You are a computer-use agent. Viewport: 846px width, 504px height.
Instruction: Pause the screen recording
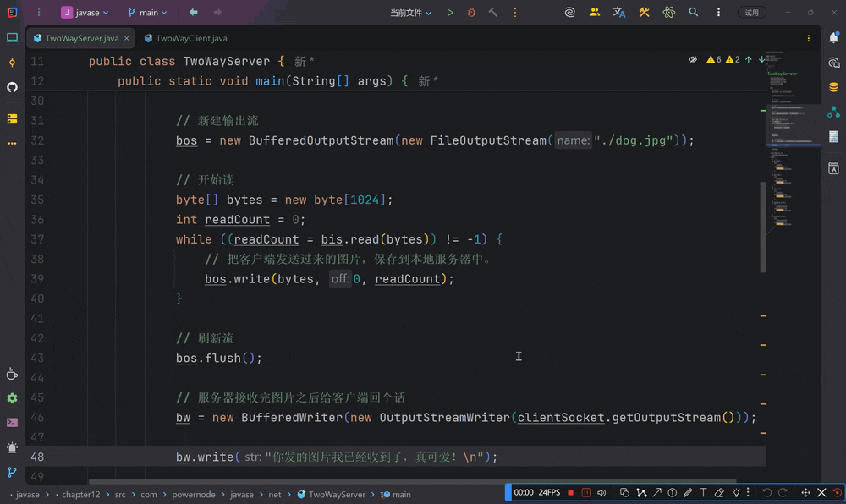point(585,492)
